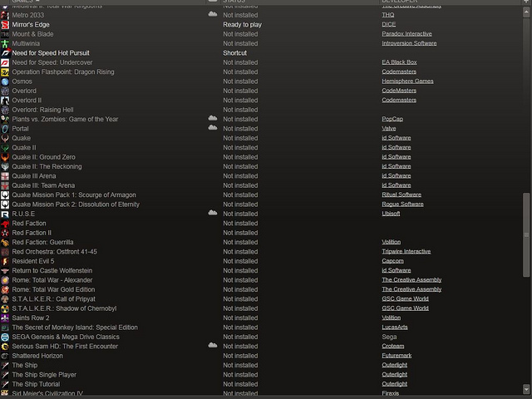The image size is (532, 399).
Task: Click the Need for Speed Hot Pursuit icon
Action: 5,53
